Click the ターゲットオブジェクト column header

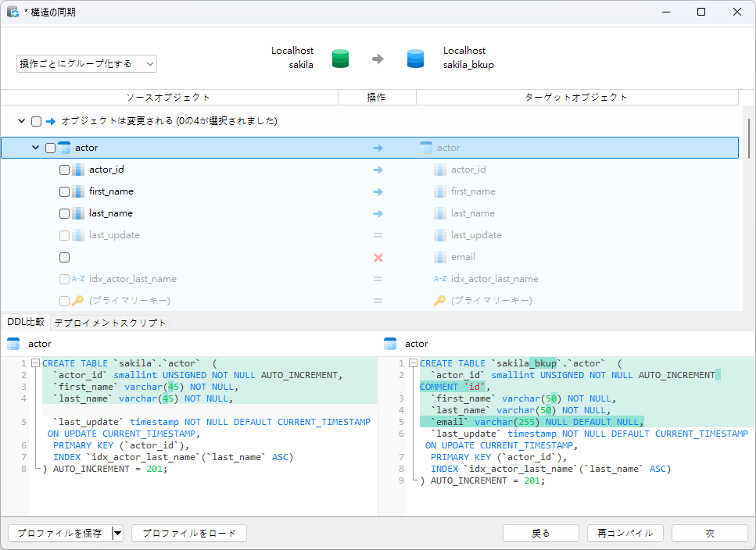coord(577,98)
